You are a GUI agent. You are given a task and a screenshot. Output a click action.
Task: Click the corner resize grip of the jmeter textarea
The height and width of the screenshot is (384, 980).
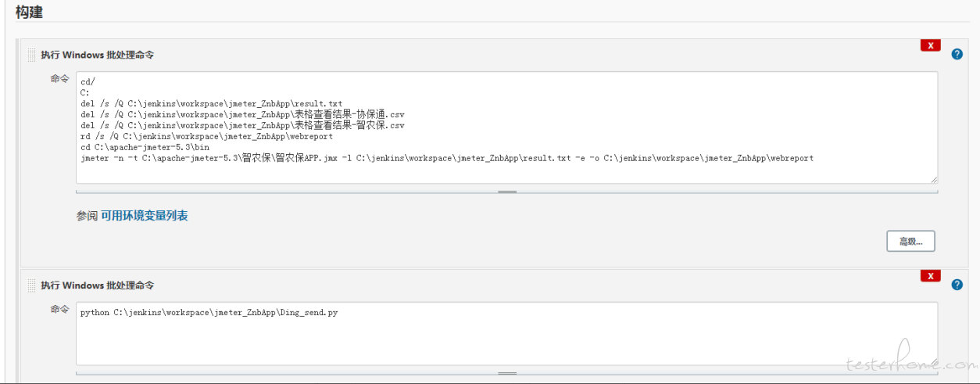click(x=933, y=179)
